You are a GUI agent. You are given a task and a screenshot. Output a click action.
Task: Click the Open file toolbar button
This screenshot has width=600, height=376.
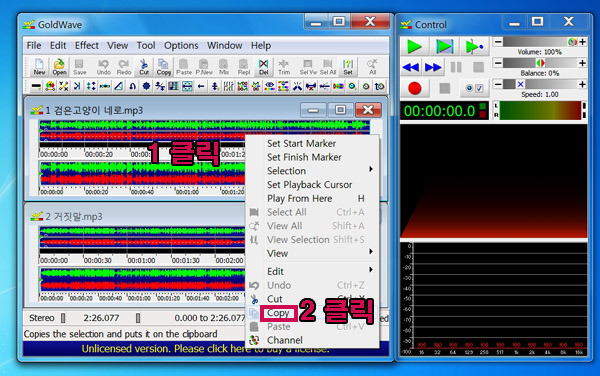[59, 67]
